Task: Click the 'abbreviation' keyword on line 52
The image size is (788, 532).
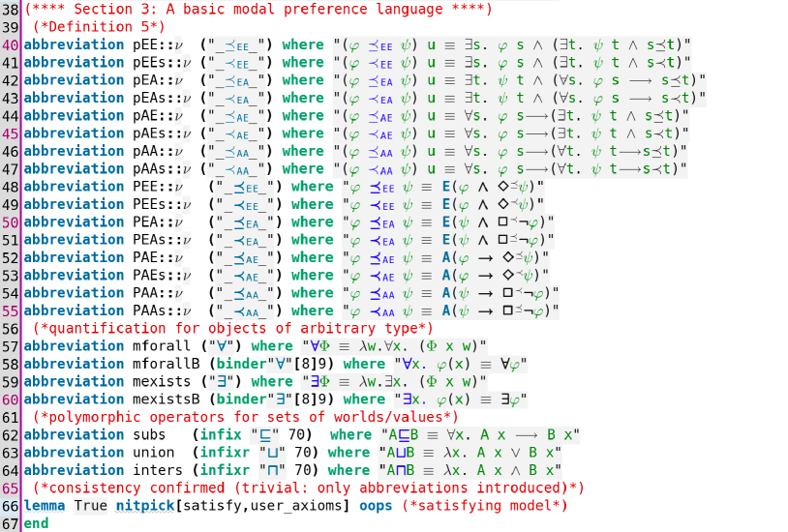Action: [74, 257]
